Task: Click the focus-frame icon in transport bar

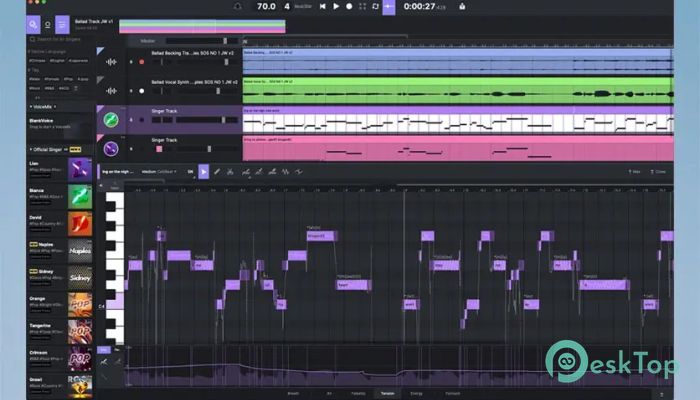Action: [x=362, y=6]
